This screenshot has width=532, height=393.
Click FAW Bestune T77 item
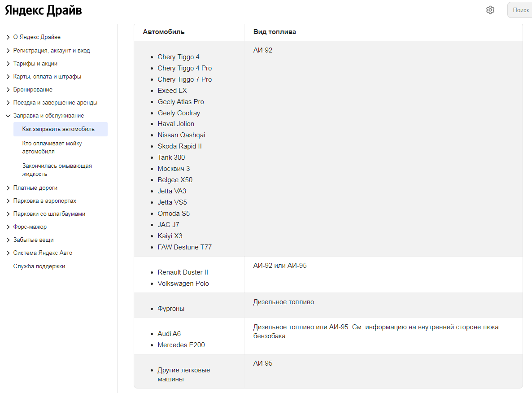click(x=184, y=247)
